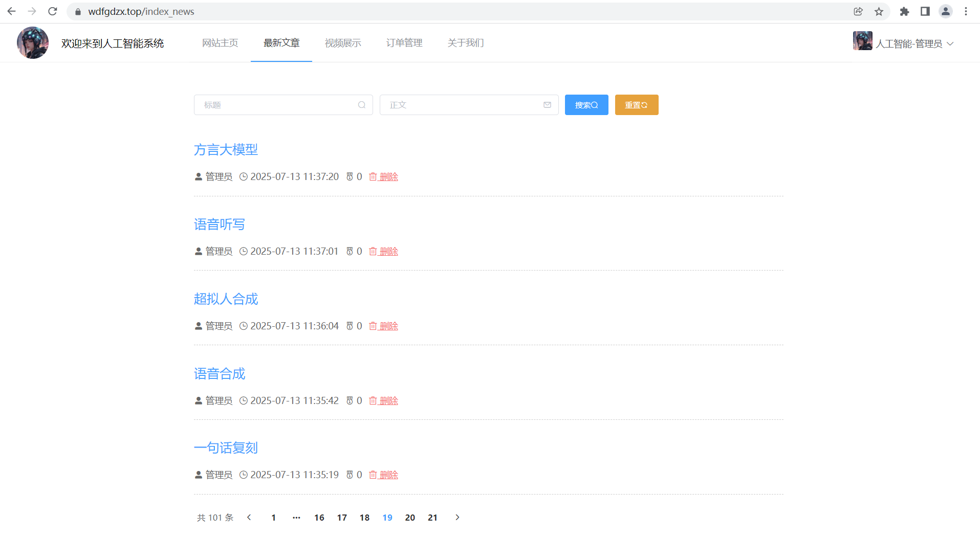
Task: Go to page 18
Action: coord(364,518)
